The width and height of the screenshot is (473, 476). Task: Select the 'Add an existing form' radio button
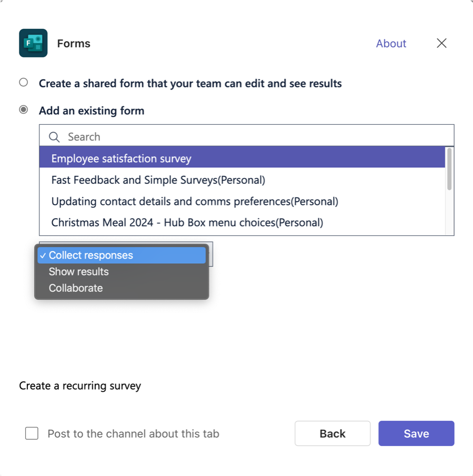(x=23, y=110)
